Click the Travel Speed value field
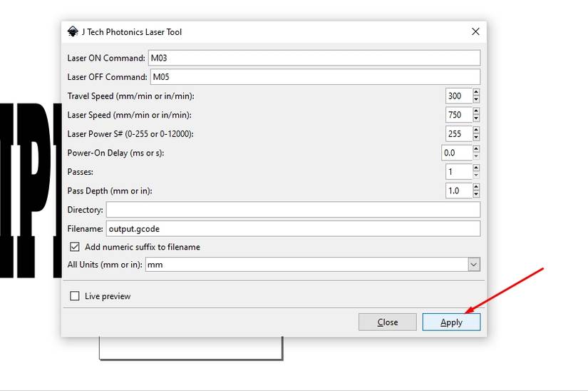This screenshot has height=391, width=588. tap(458, 96)
